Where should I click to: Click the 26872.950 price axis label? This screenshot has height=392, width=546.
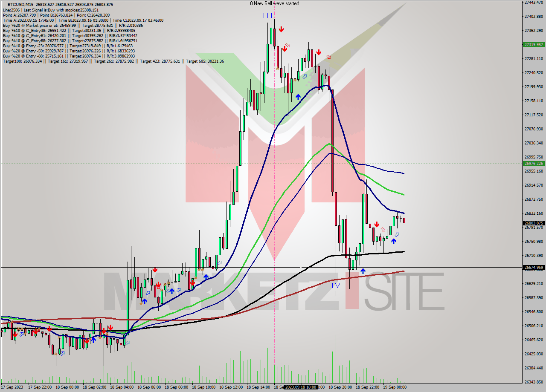pos(534,199)
